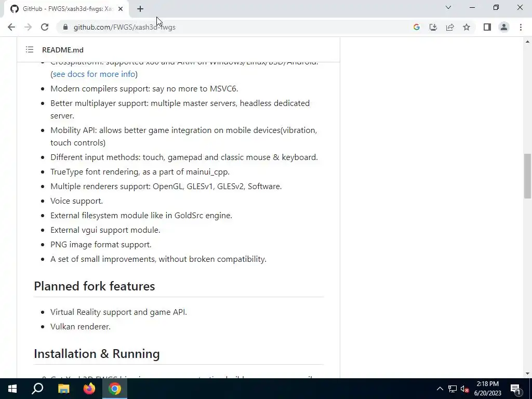Image resolution: width=532 pixels, height=399 pixels.
Task: Click 'Mobility API' bullet text
Action: tap(183, 137)
